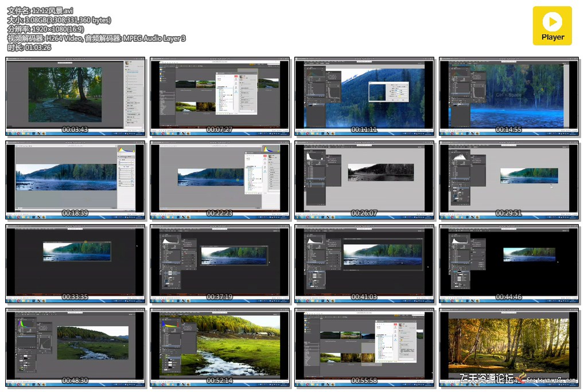The height and width of the screenshot is (392, 584).
Task: Open the thumbnail at 00:11:11
Action: coord(364,96)
